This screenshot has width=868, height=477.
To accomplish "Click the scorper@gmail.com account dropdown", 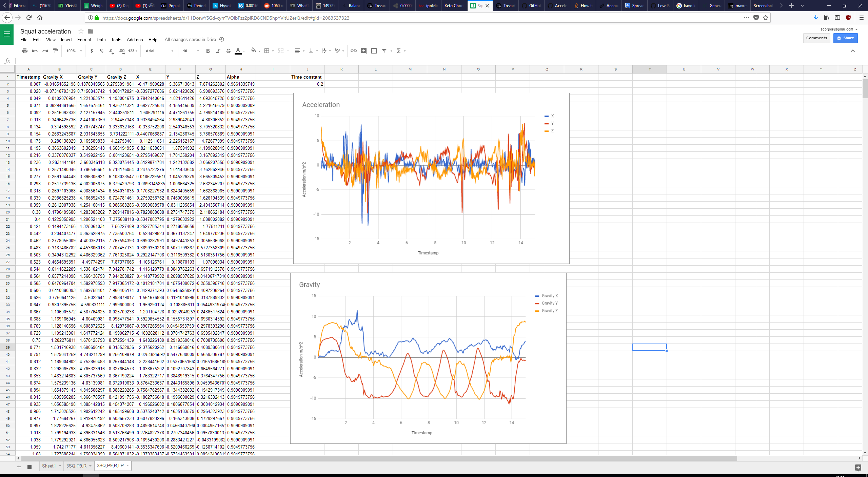I will point(839,29).
